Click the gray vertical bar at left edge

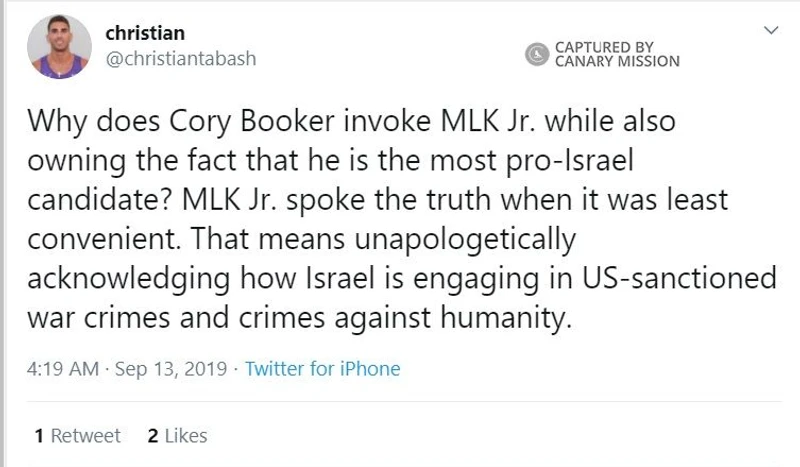pos(2,233)
